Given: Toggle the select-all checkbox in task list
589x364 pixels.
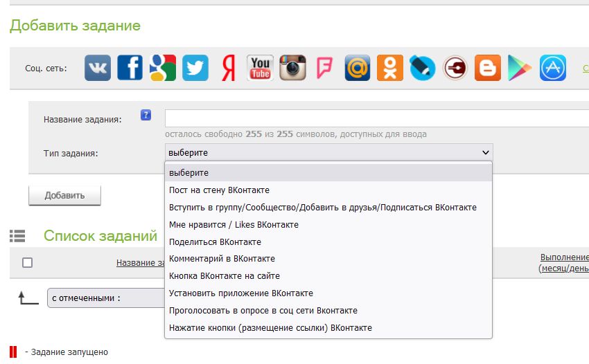Looking at the screenshot, I should pyautogui.click(x=28, y=262).
